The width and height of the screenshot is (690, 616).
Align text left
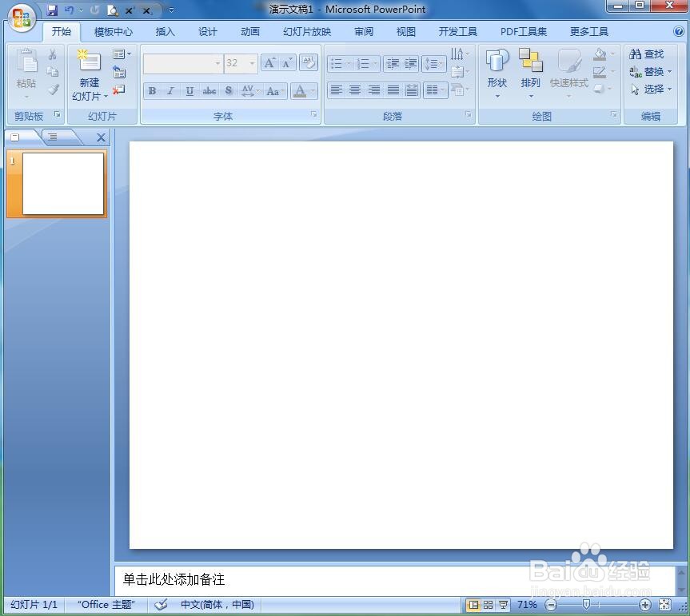(336, 90)
